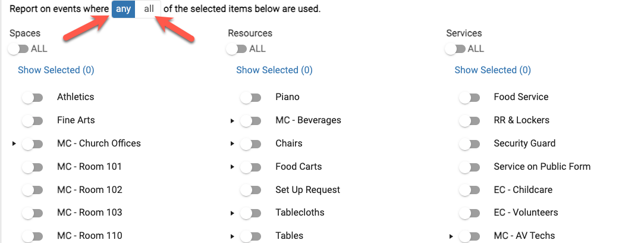Expand the MC - AV Techs group
This screenshot has height=243, width=644.
[451, 236]
